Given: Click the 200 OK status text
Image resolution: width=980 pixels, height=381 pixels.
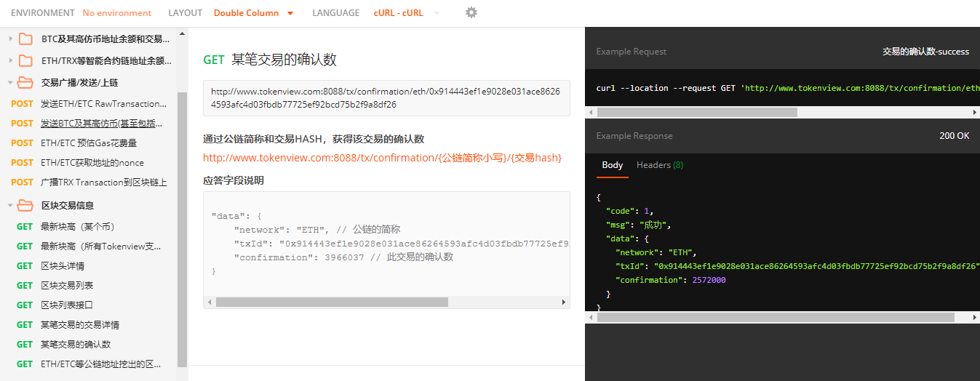Looking at the screenshot, I should [955, 136].
